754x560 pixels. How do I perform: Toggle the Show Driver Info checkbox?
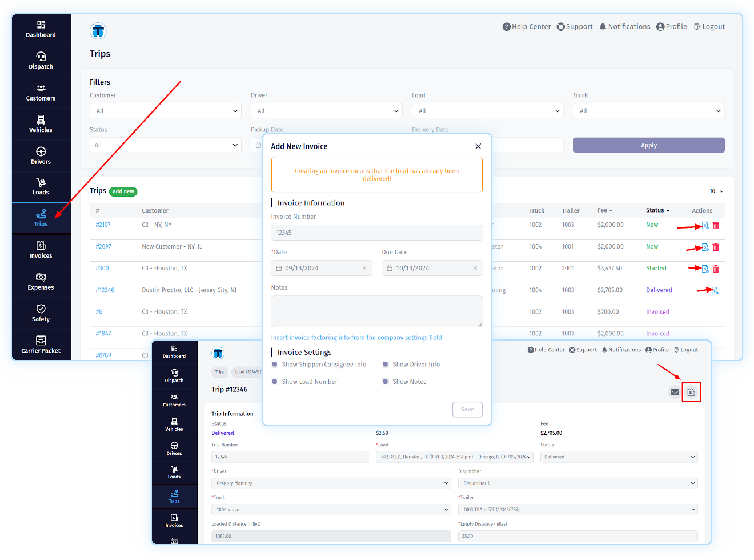(386, 365)
